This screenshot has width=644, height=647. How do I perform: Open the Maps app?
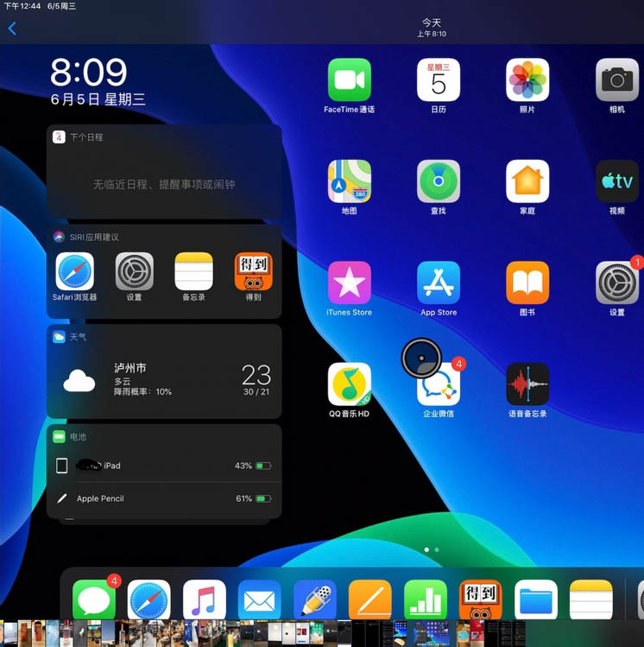pos(350,181)
